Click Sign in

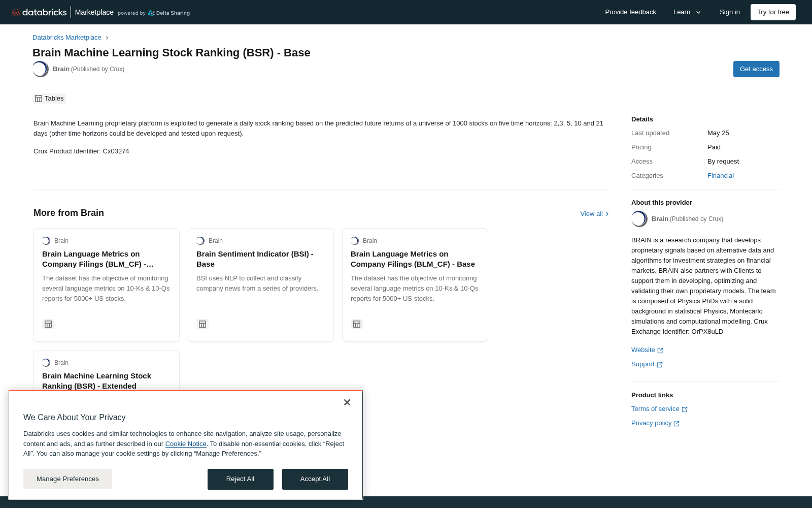pyautogui.click(x=730, y=12)
